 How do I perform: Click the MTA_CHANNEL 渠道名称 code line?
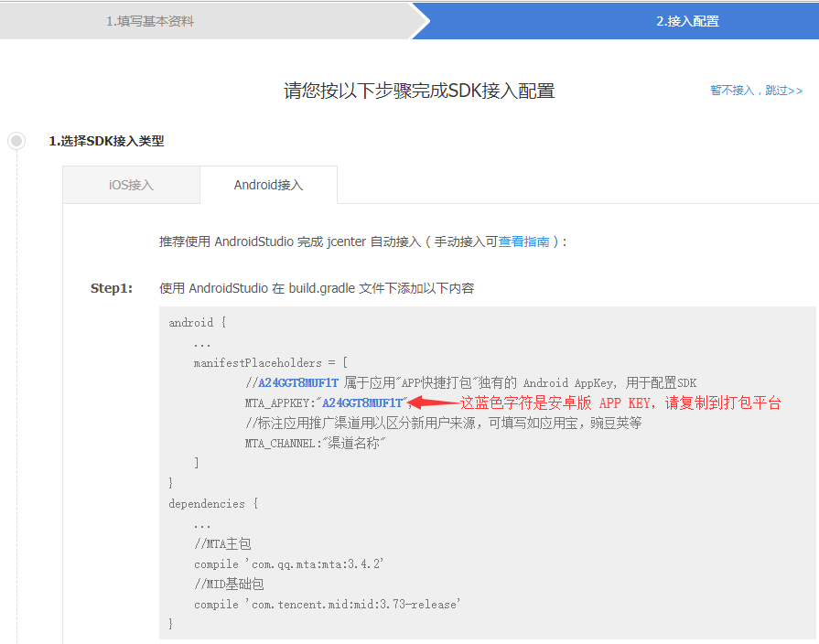pos(316,443)
